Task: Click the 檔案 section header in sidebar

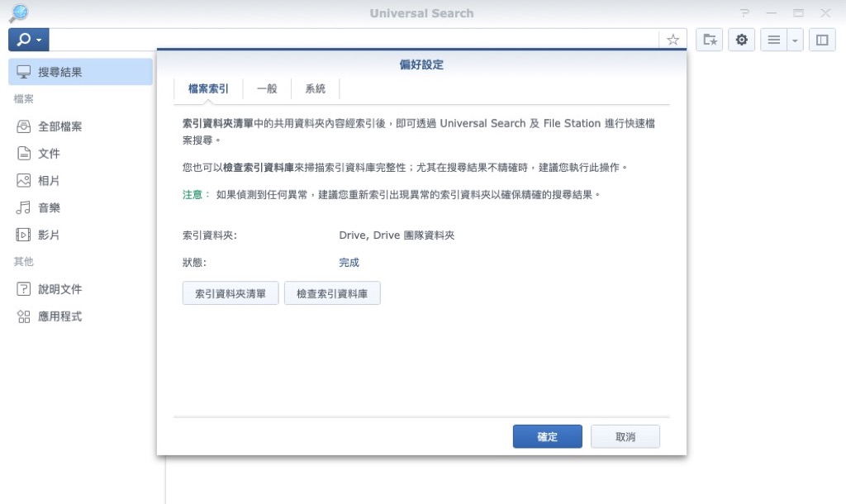Action: [24, 99]
